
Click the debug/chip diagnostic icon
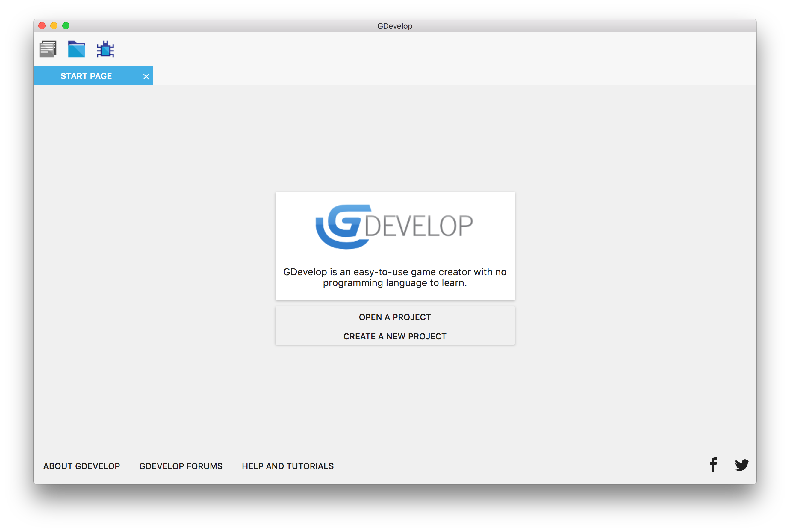[105, 50]
